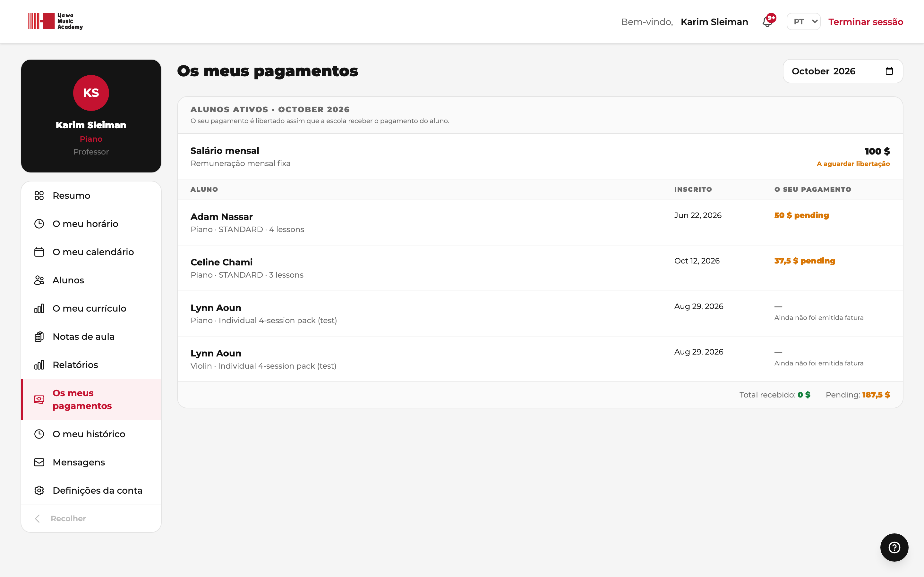
Task: Open the October 2026 month selector
Action: [843, 71]
